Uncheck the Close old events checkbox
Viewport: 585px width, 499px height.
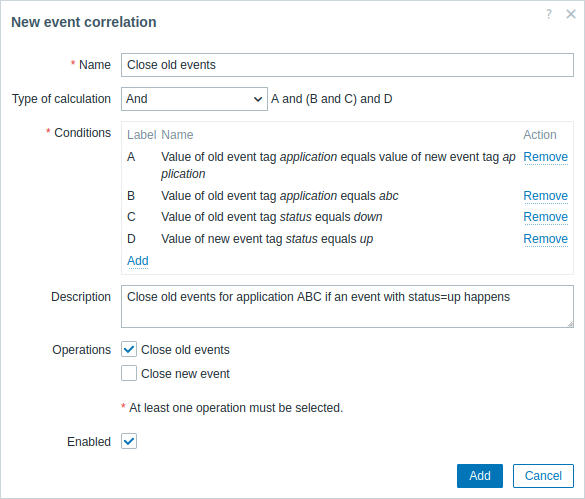[x=129, y=350]
